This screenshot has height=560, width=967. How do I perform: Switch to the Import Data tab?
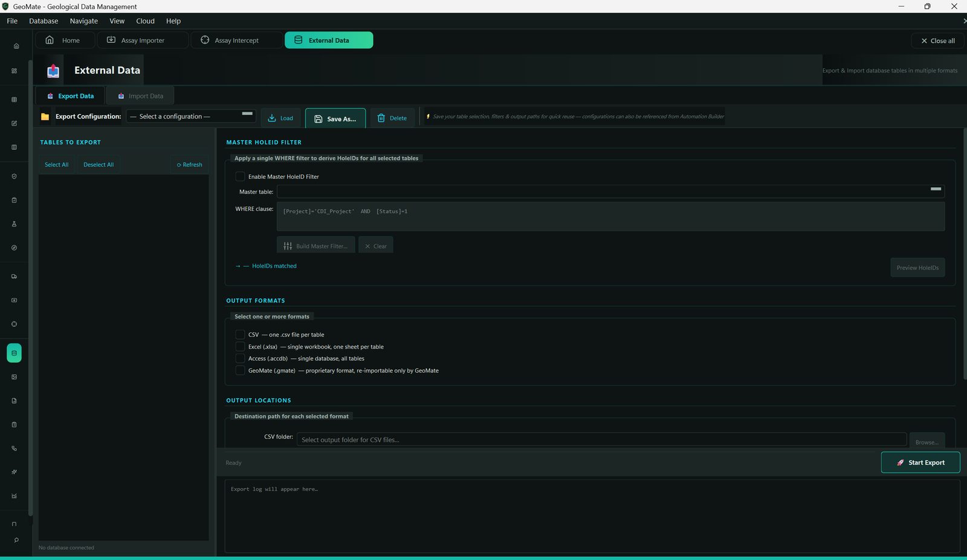(x=140, y=96)
